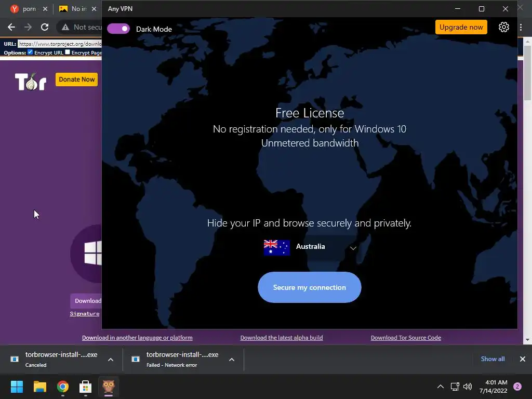
Task: Go forward in the browser
Action: [x=28, y=27]
